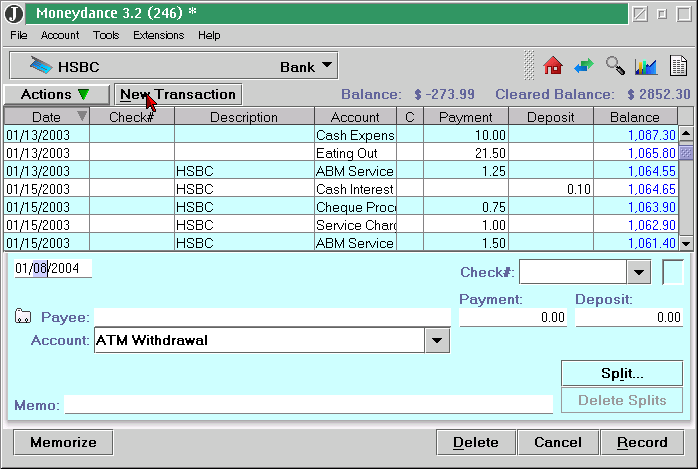Click the C cleared column header
The width and height of the screenshot is (698, 469).
click(x=410, y=117)
